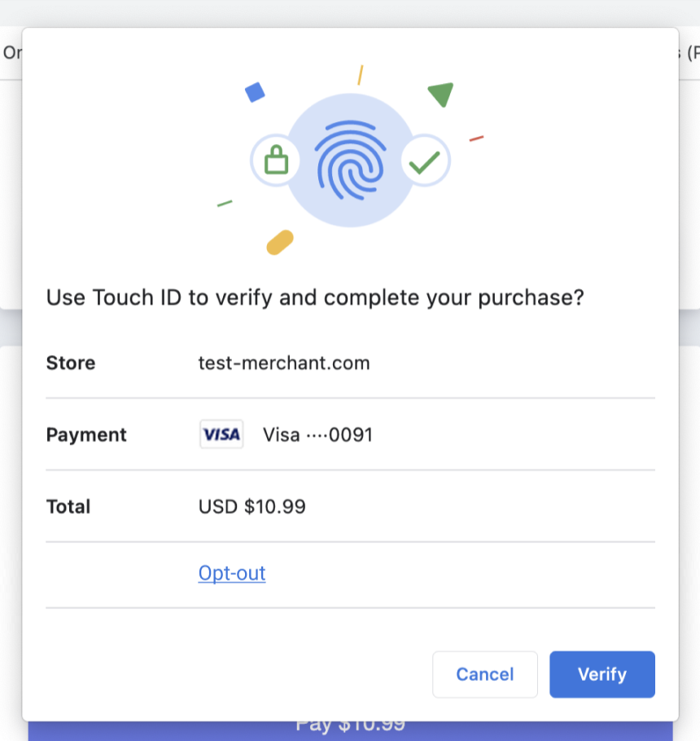The image size is (700, 741).
Task: Click the blue Verify button
Action: 602,674
